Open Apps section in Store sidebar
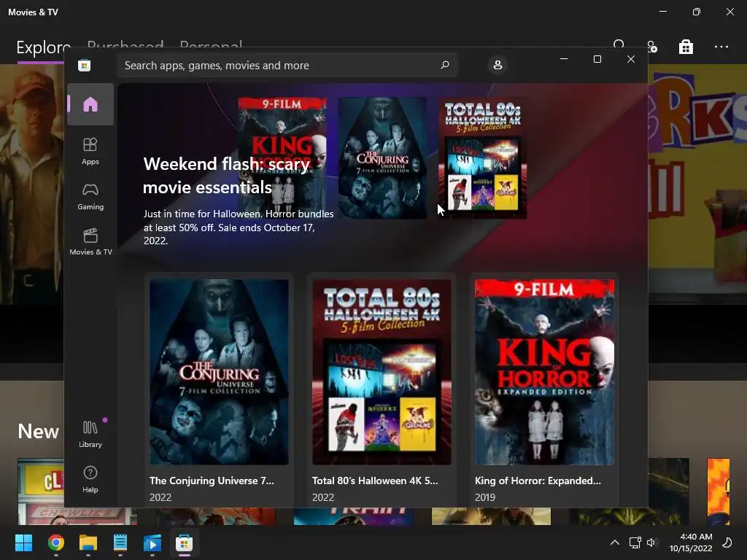This screenshot has height=560, width=747. [90, 151]
